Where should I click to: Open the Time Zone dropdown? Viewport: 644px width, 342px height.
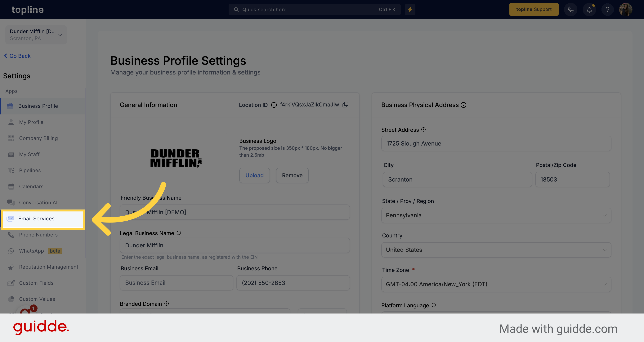coord(496,284)
